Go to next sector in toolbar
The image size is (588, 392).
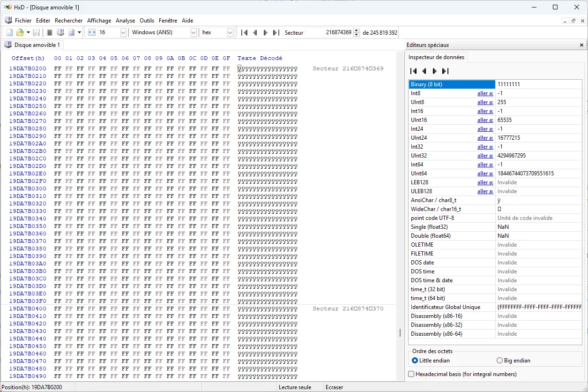[266, 32]
